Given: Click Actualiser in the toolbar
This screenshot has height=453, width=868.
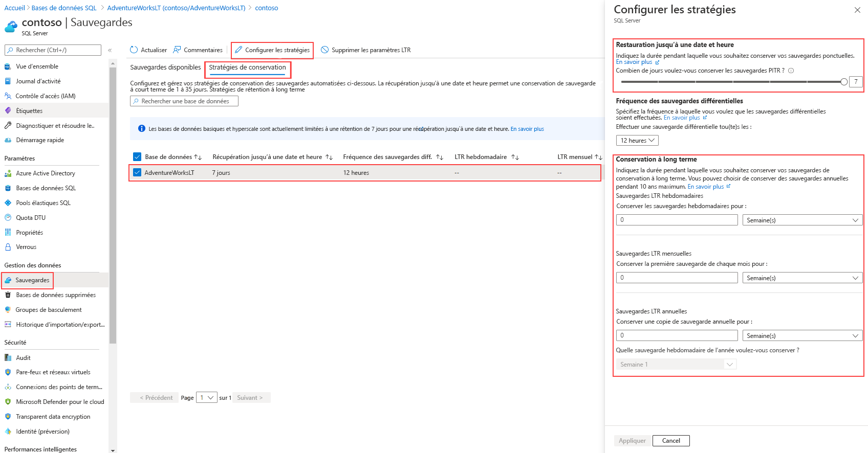Looking at the screenshot, I should [x=148, y=50].
